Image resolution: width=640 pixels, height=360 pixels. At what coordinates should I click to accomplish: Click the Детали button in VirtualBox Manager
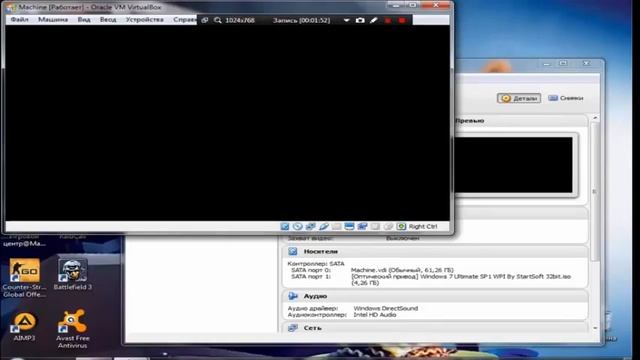[x=519, y=98]
